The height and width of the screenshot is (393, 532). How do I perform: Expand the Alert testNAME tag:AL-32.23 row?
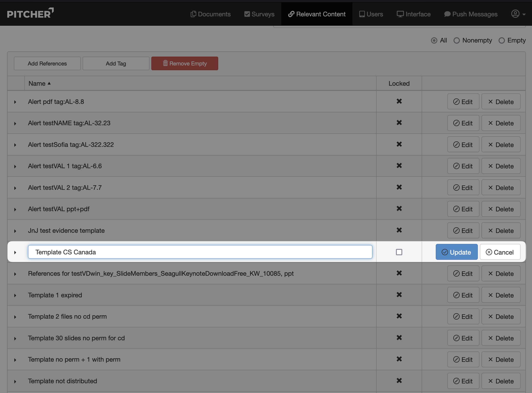[15, 123]
